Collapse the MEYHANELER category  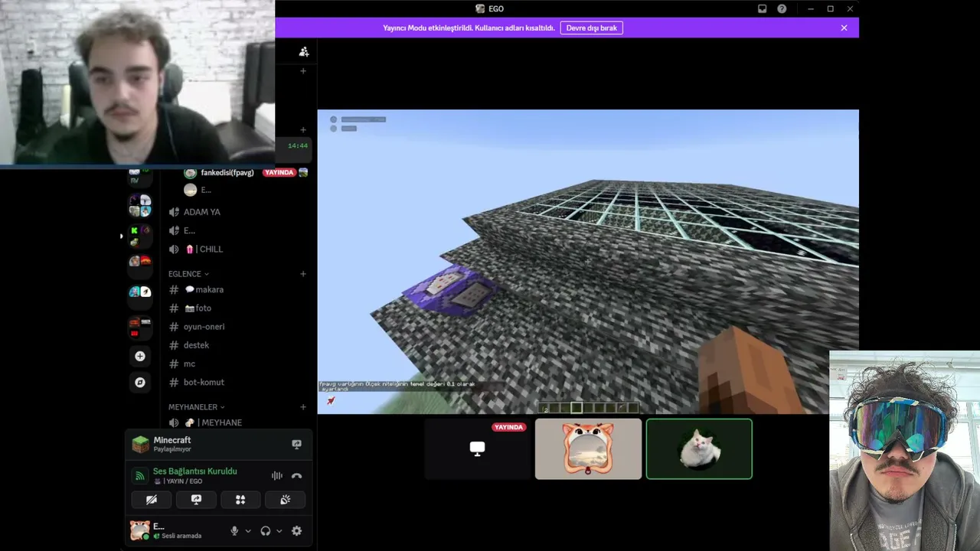click(x=197, y=407)
